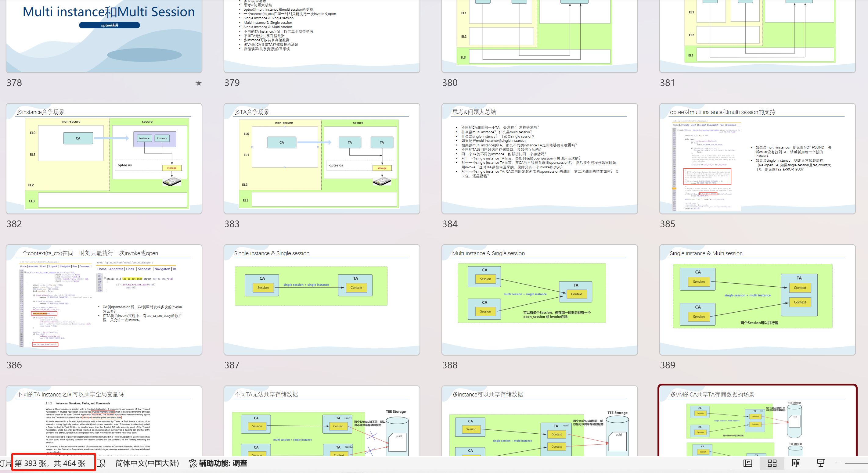
Task: Click the zoom out minus button
Action: click(x=839, y=463)
